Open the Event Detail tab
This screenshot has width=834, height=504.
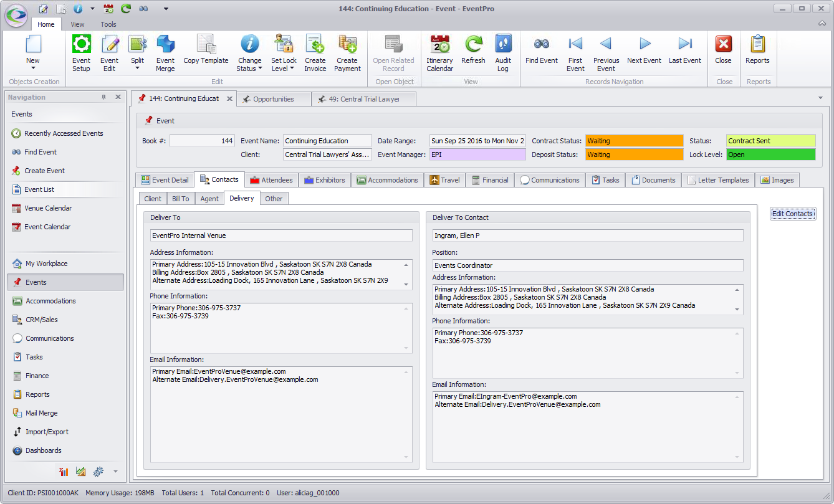[165, 180]
